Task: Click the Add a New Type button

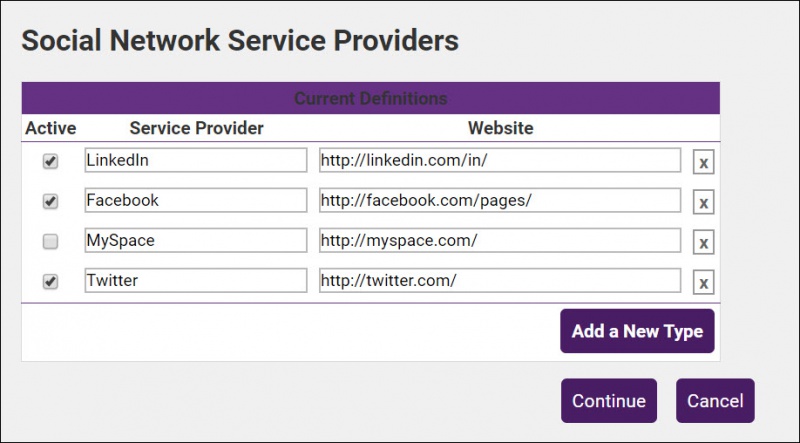Action: pos(637,331)
